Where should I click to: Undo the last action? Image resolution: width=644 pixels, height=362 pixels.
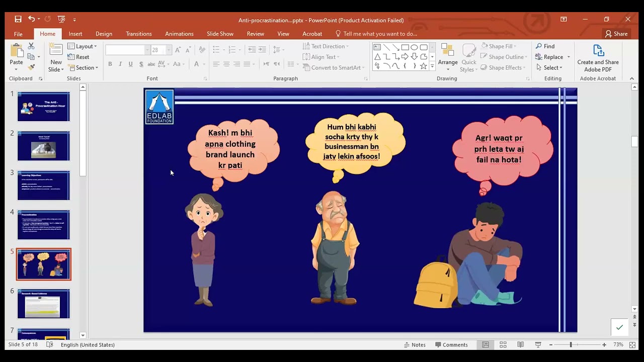click(32, 19)
